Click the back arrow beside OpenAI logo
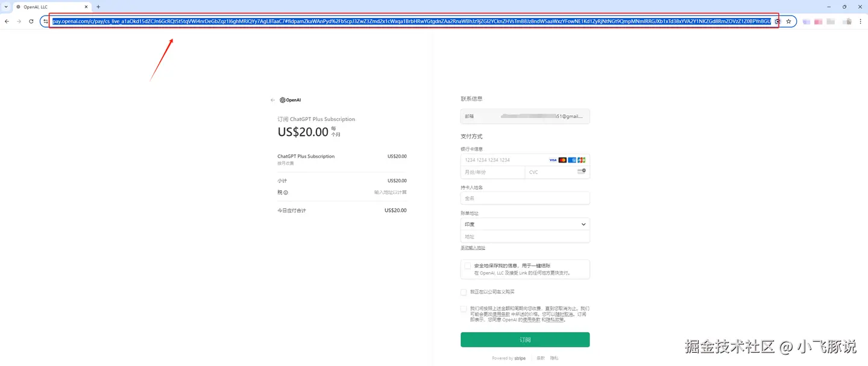The image size is (868, 366). pyautogui.click(x=272, y=100)
